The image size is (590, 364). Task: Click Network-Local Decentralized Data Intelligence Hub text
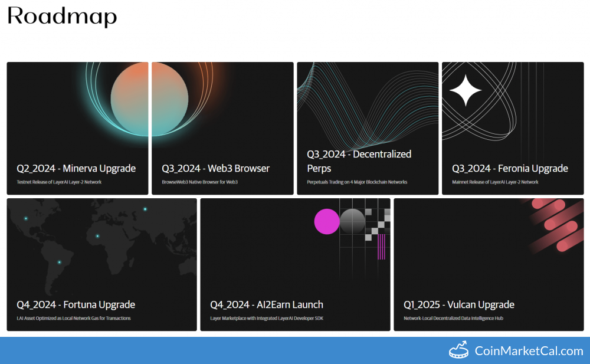pyautogui.click(x=453, y=318)
